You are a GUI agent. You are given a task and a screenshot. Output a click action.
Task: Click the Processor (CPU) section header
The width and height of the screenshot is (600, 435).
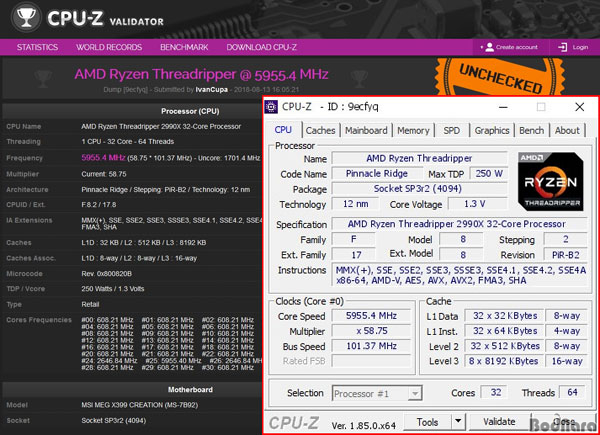point(190,111)
